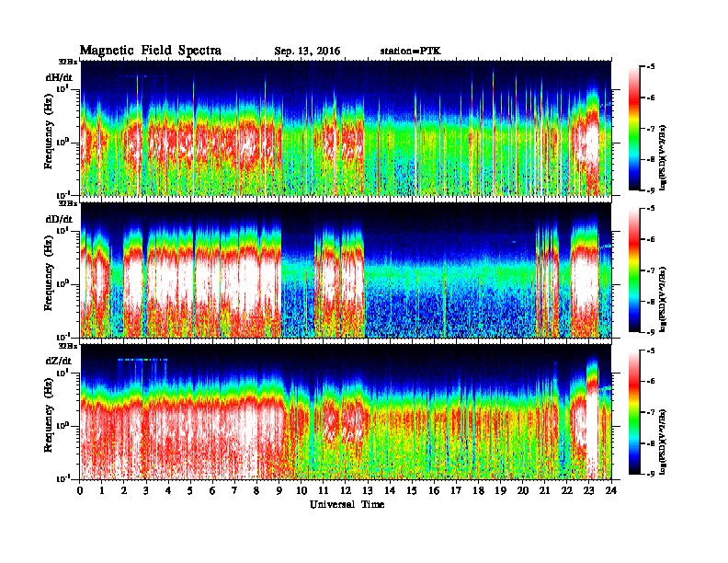Click the 32 Hz label above dH/dt axis

pos(68,62)
